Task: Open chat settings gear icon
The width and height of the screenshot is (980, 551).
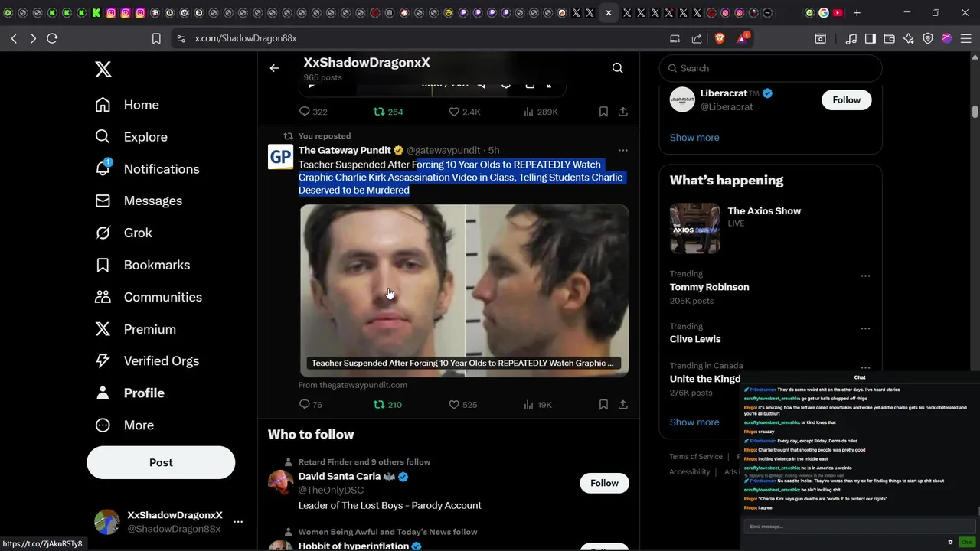Action: [x=950, y=542]
